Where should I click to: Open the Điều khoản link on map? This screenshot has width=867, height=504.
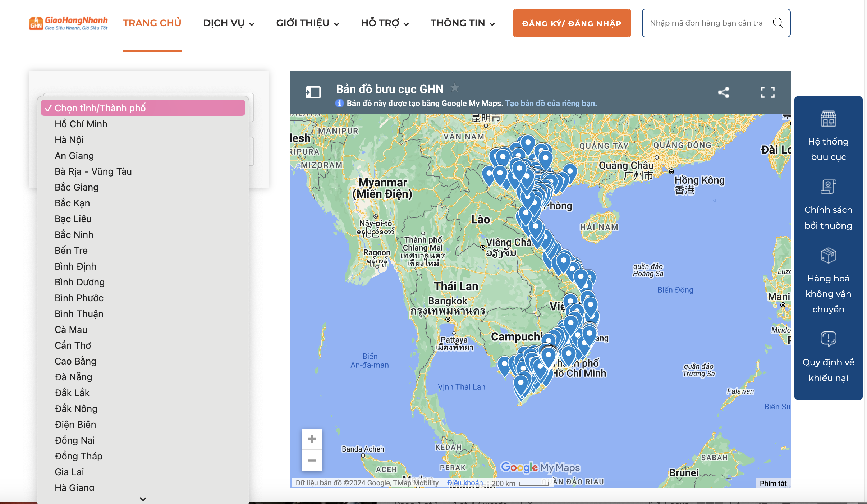[x=465, y=483]
